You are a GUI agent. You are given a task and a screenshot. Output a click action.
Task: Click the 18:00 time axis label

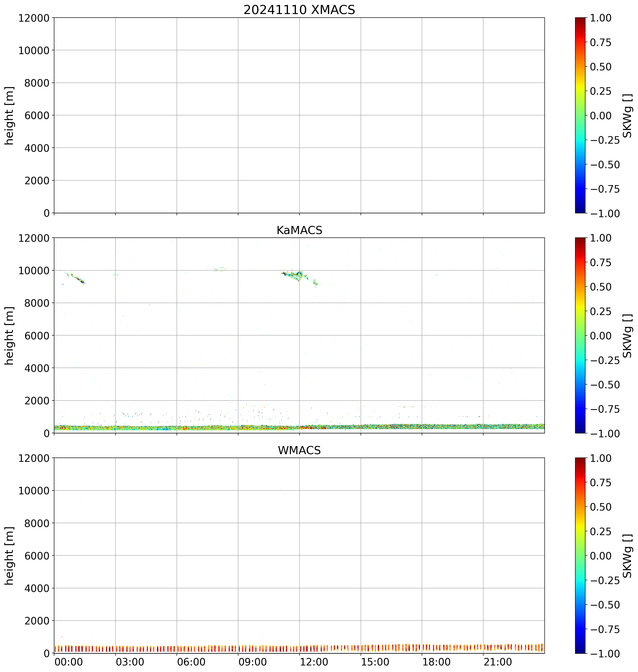[437, 662]
